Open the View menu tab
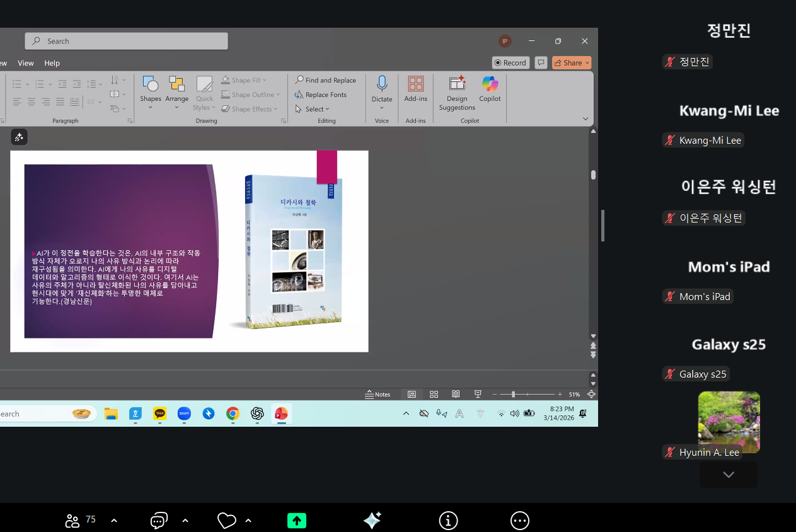 tap(26, 63)
